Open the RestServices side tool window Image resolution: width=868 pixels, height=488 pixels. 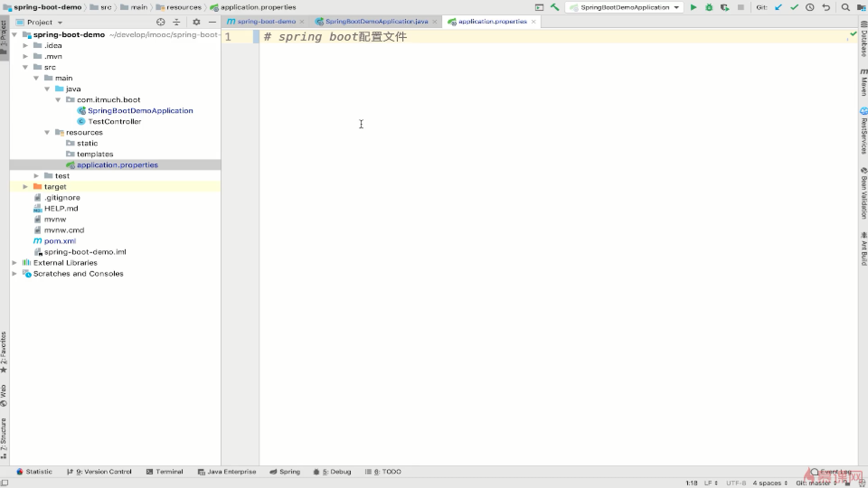tap(863, 131)
